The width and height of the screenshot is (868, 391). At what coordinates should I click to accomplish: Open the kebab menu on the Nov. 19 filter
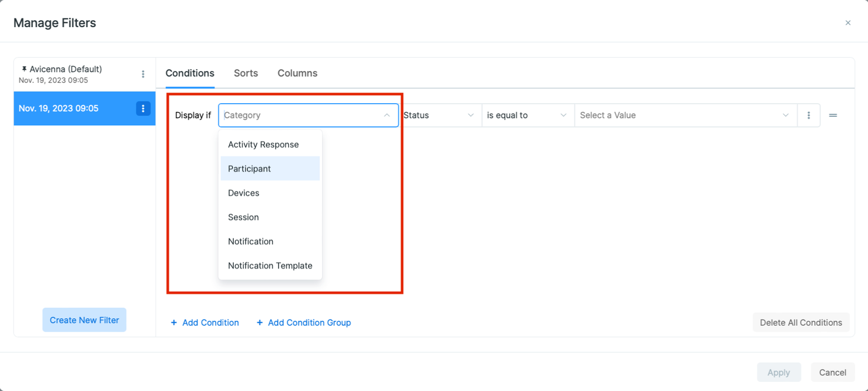(x=144, y=108)
